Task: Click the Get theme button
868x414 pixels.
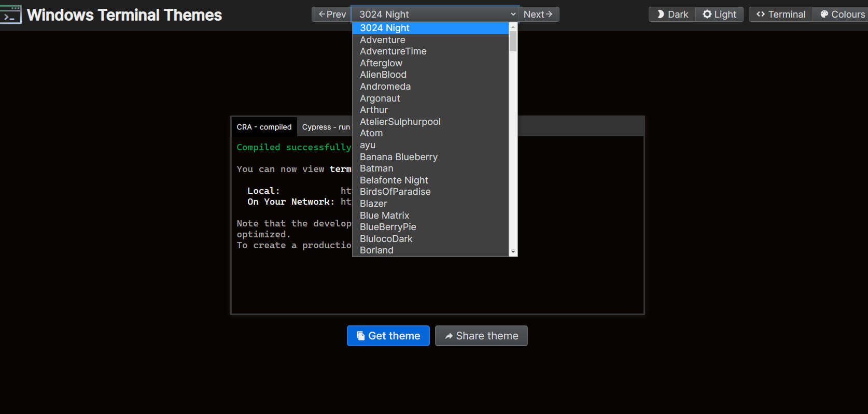Action: (x=388, y=336)
